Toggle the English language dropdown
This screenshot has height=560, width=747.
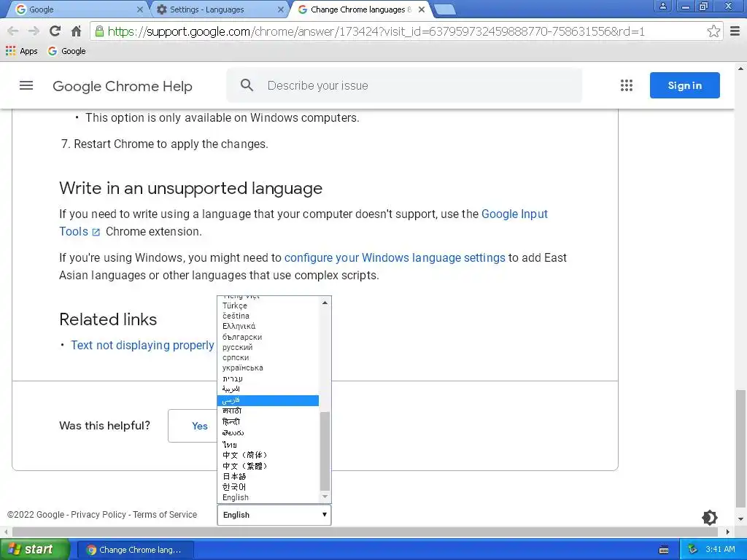(274, 515)
